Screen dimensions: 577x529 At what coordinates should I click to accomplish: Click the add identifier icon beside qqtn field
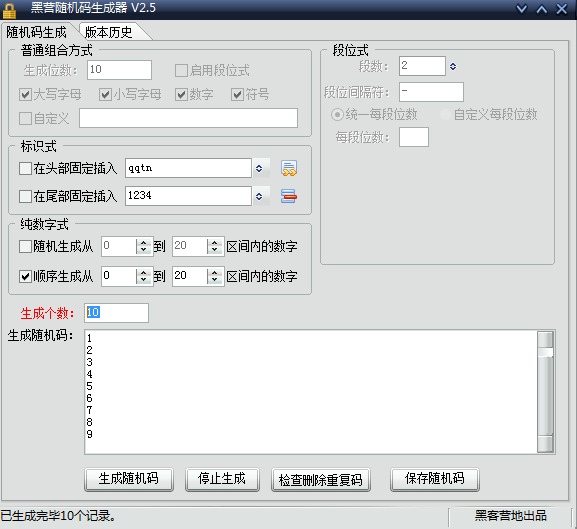pyautogui.click(x=289, y=168)
